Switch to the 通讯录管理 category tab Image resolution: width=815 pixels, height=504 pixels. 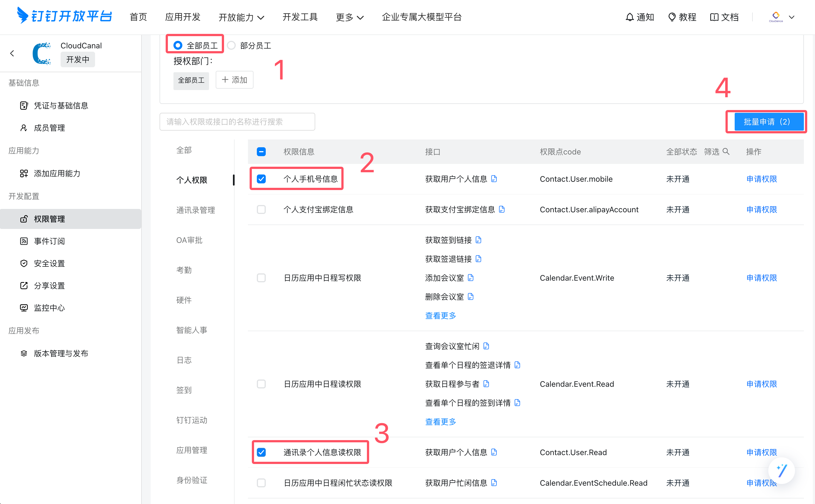(x=195, y=210)
